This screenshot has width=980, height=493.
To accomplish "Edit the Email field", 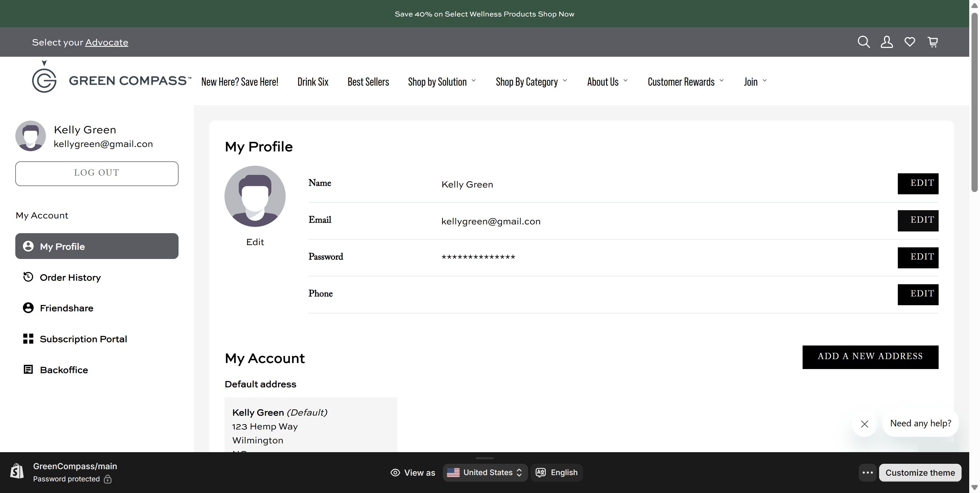I will click(918, 220).
